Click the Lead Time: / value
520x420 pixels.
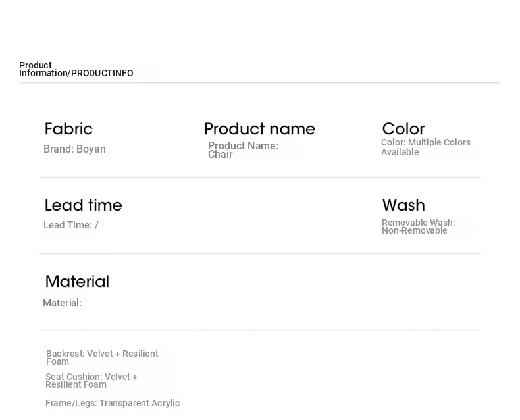pos(71,225)
